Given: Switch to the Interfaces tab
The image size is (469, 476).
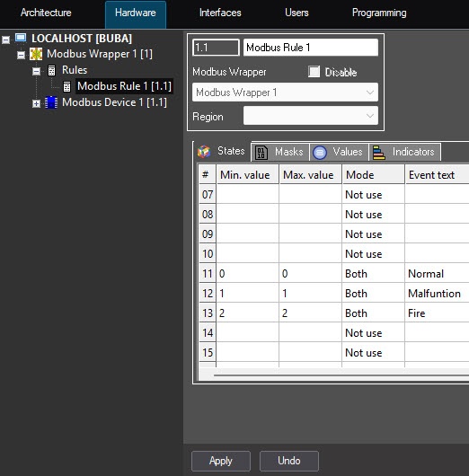Looking at the screenshot, I should [220, 13].
